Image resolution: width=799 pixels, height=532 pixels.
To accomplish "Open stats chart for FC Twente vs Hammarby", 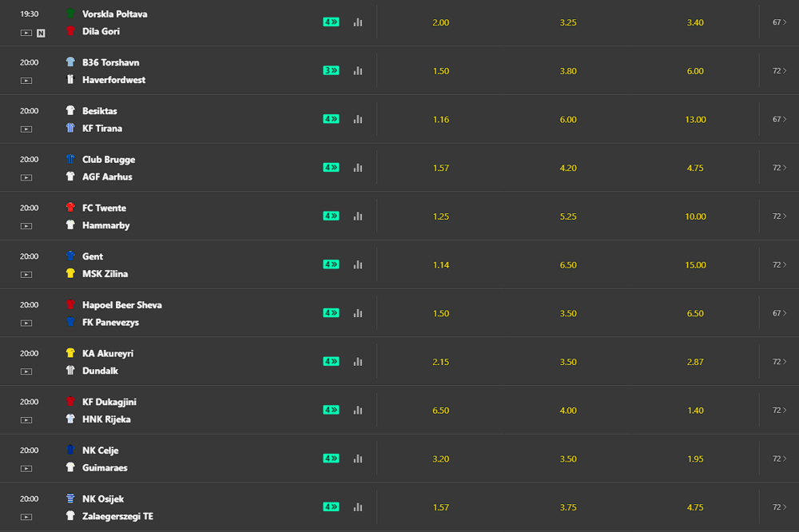I will 358,216.
